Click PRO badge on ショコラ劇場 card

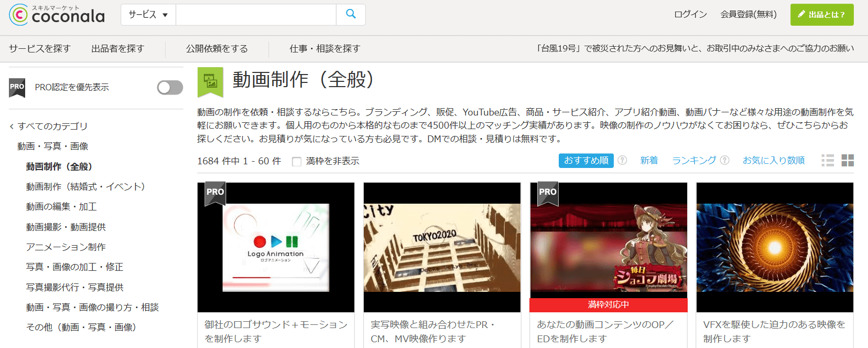click(x=548, y=193)
